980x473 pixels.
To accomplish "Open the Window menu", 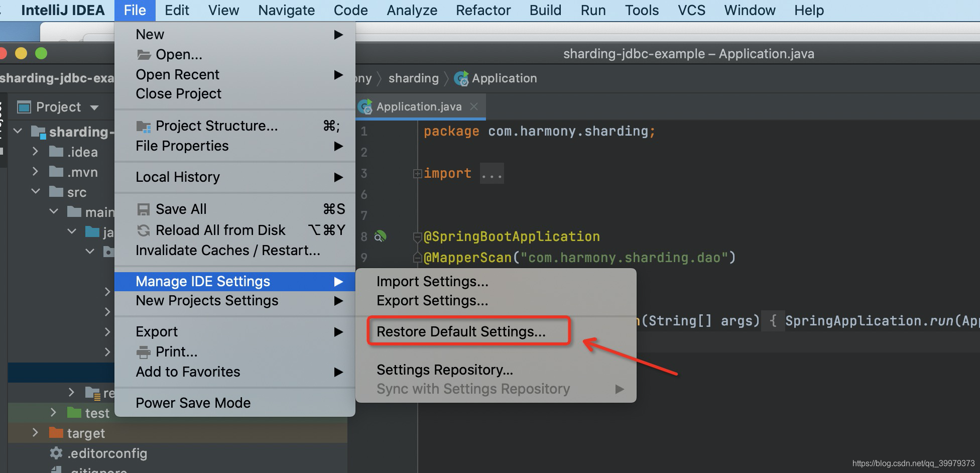I will 750,10.
